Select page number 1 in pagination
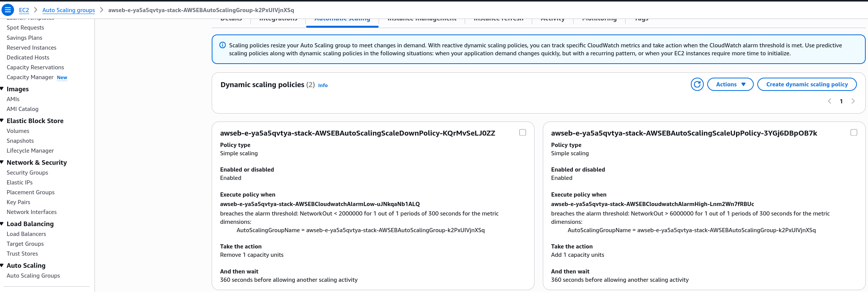This screenshot has width=868, height=292. coord(841,101)
